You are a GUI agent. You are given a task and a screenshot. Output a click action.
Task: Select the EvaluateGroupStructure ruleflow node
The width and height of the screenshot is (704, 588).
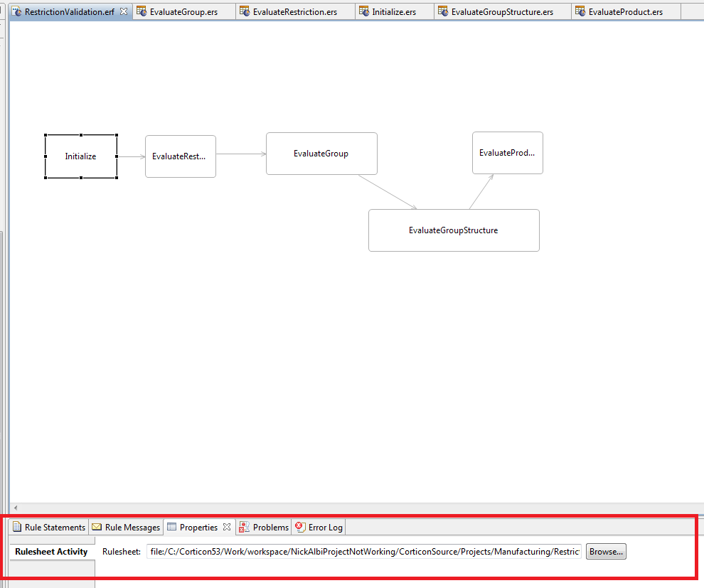(x=454, y=230)
